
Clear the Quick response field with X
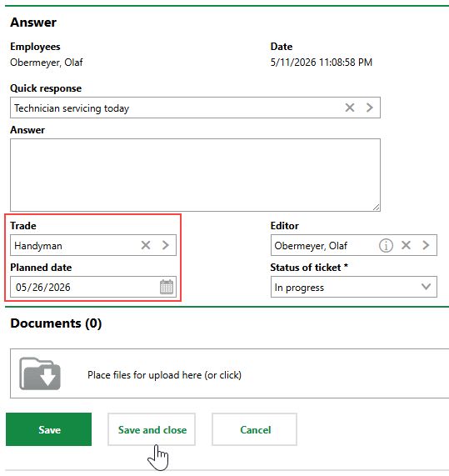(350, 108)
